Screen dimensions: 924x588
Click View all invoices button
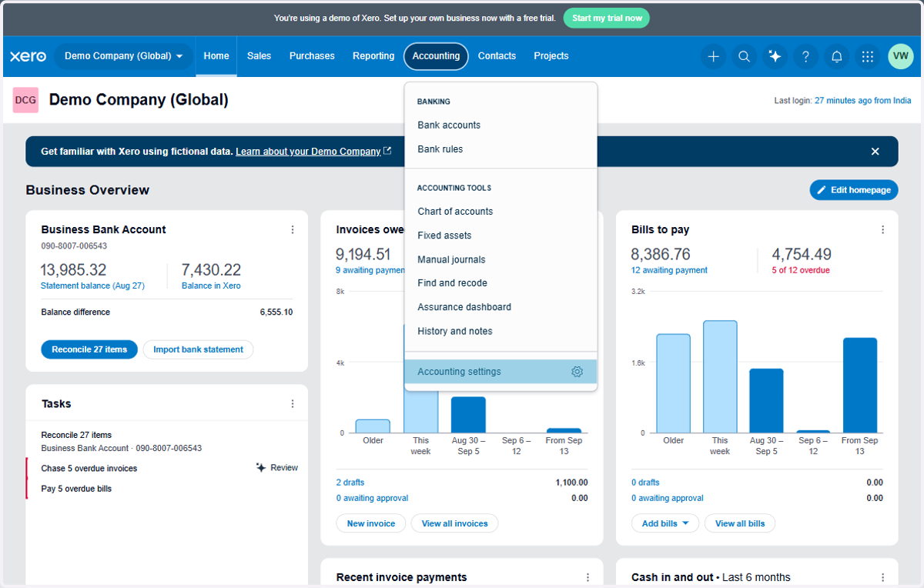click(x=455, y=523)
